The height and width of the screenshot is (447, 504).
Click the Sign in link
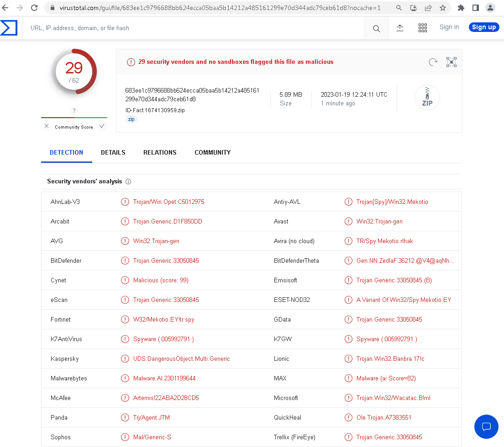(449, 27)
